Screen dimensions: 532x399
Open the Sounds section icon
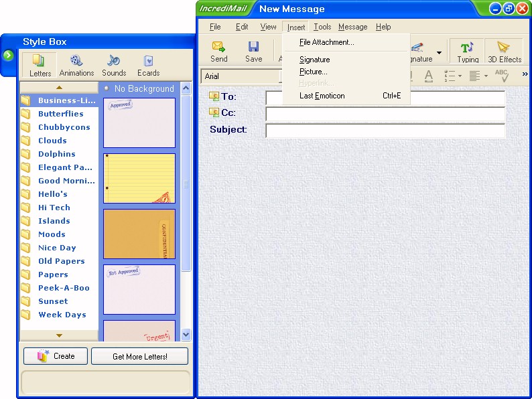pos(114,61)
